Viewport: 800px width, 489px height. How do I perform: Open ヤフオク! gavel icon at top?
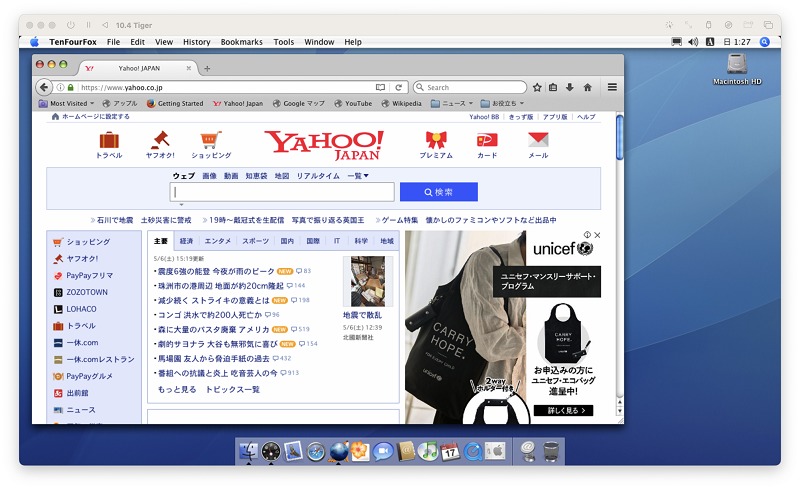point(160,139)
